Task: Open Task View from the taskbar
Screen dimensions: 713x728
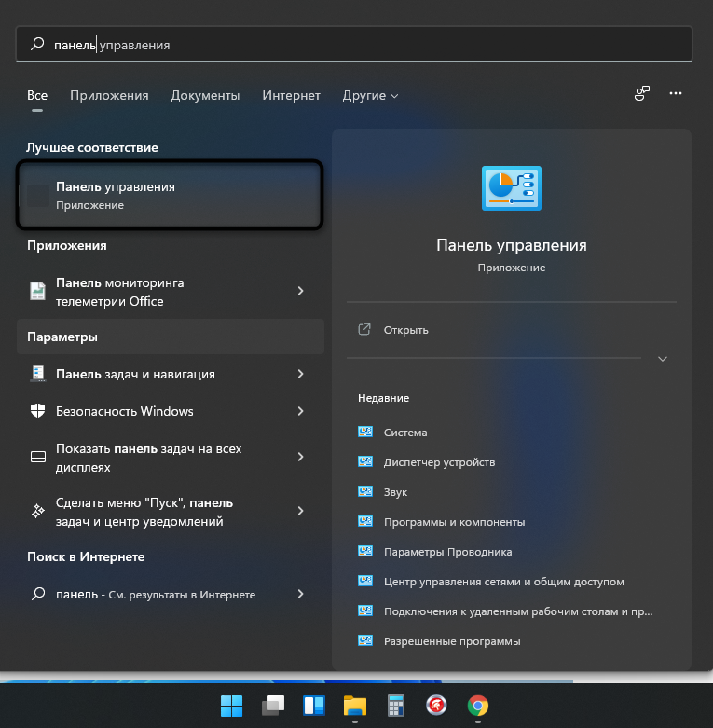Action: click(x=273, y=706)
